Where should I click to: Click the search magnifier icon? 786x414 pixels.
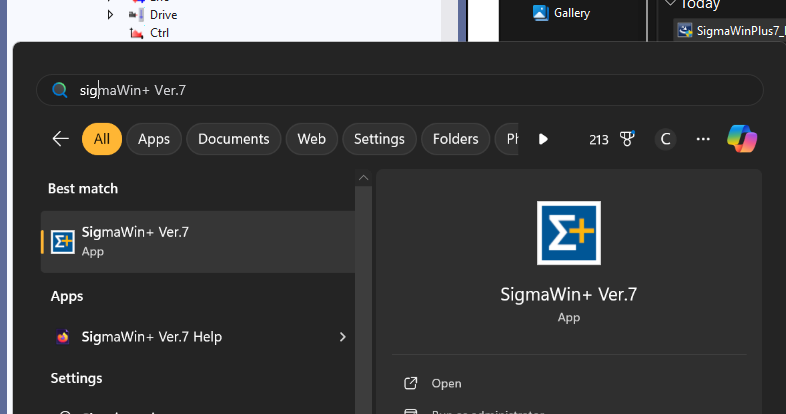pos(60,90)
